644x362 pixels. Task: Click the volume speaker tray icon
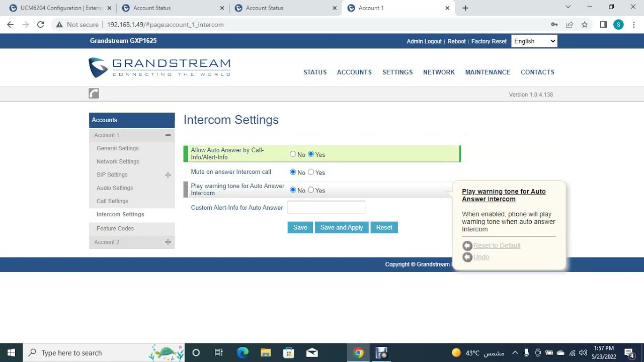[x=583, y=352]
